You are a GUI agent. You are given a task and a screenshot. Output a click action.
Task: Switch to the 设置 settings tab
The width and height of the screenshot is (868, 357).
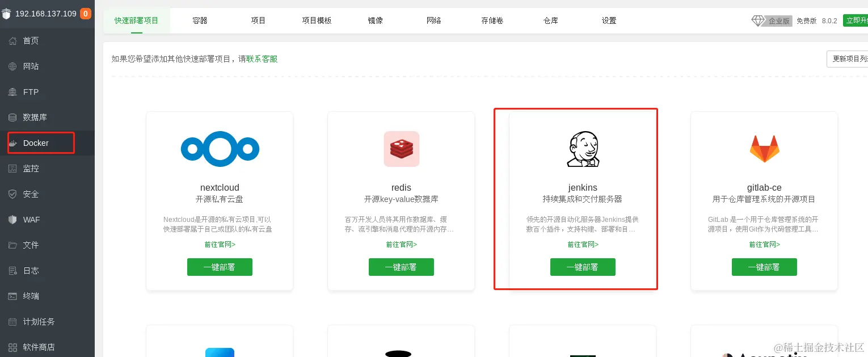click(609, 20)
